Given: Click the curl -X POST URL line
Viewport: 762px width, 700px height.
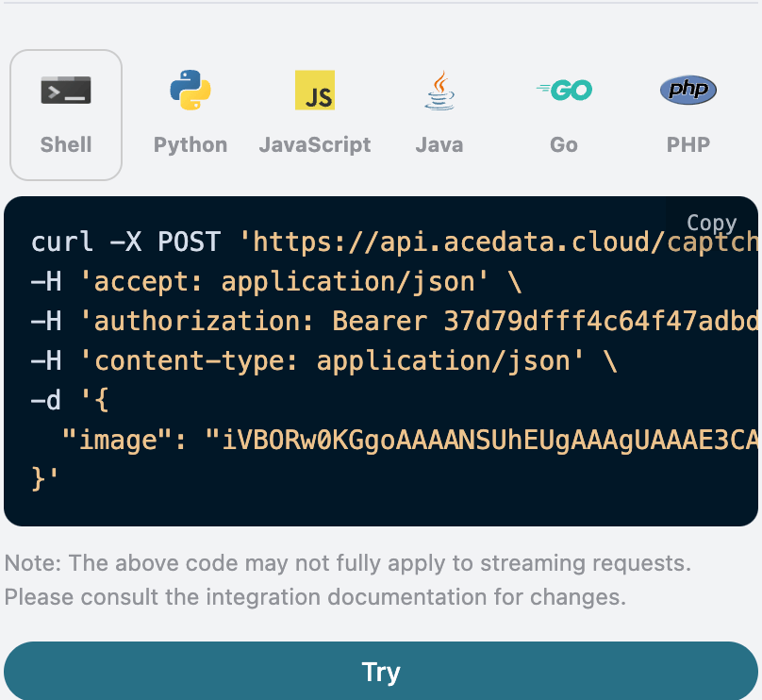Looking at the screenshot, I should 377,242.
